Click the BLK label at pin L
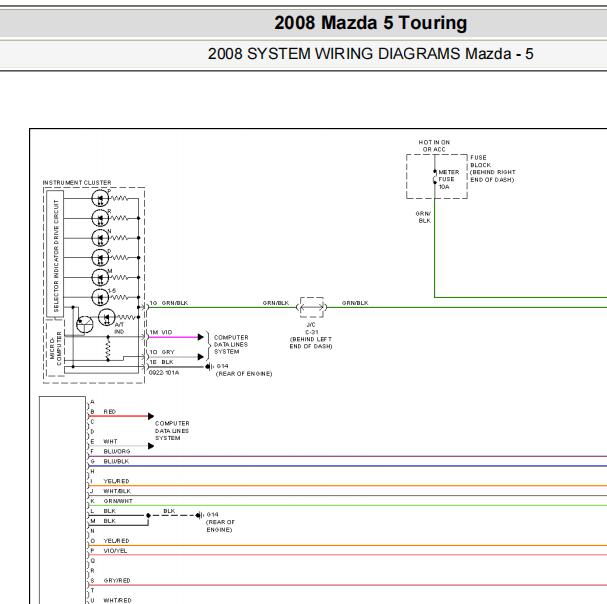This screenshot has height=604, width=607. pos(110,511)
